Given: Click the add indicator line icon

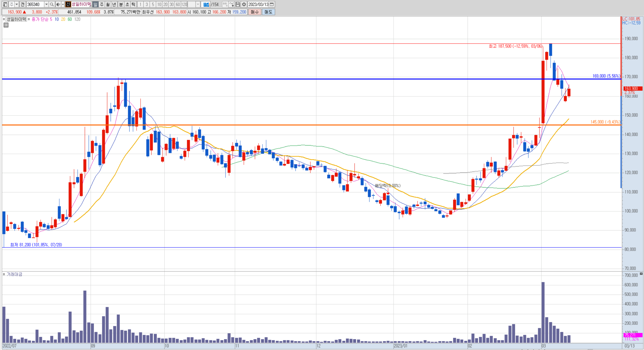Looking at the screenshot, I should [x=231, y=4].
